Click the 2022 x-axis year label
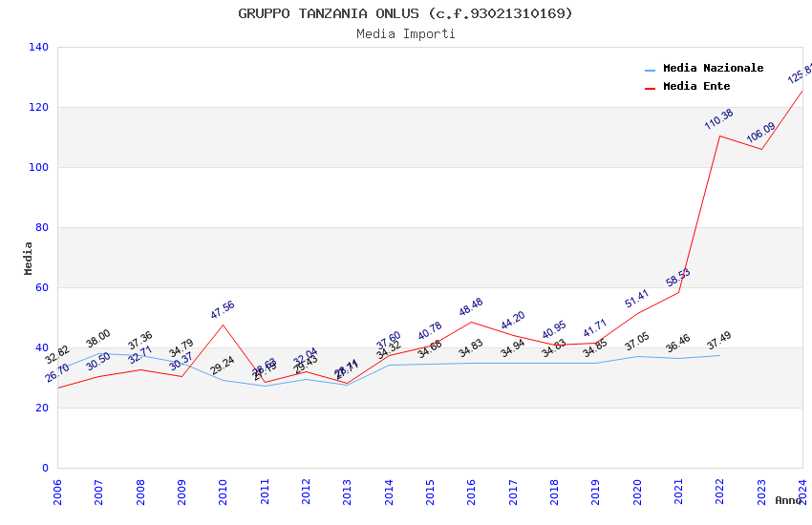This screenshot has width=812, height=525. tap(720, 492)
